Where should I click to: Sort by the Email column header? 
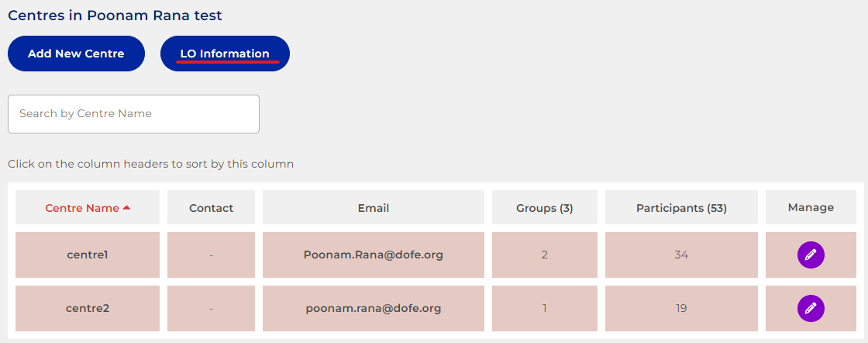click(x=374, y=208)
